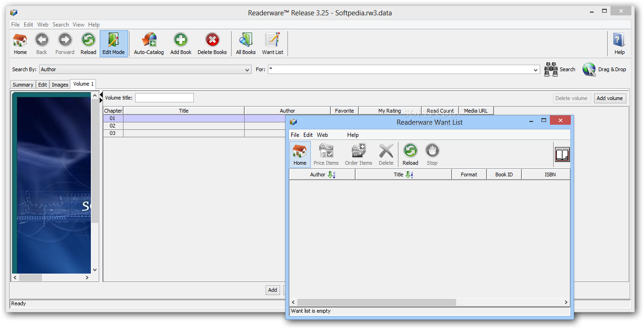The width and height of the screenshot is (644, 329).
Task: Click cover image vertical scrollbar down arrow
Action: (95, 269)
